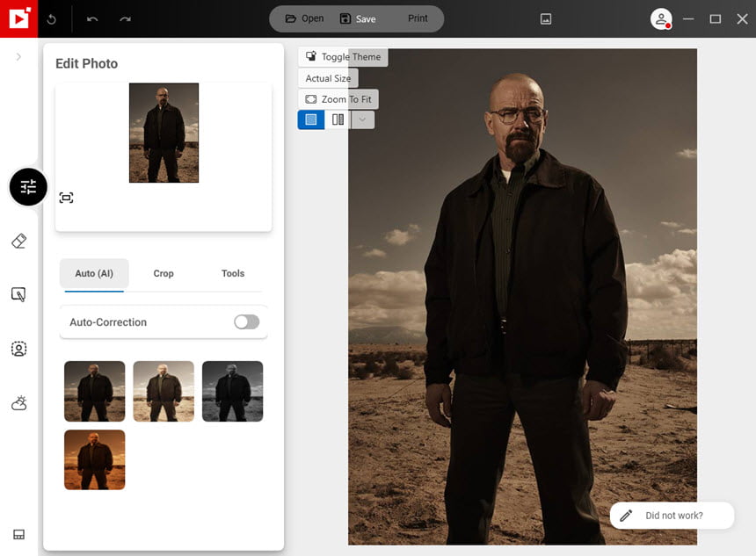This screenshot has height=556, width=756.
Task: Open the selection edit tool in the sidebar
Action: click(18, 294)
